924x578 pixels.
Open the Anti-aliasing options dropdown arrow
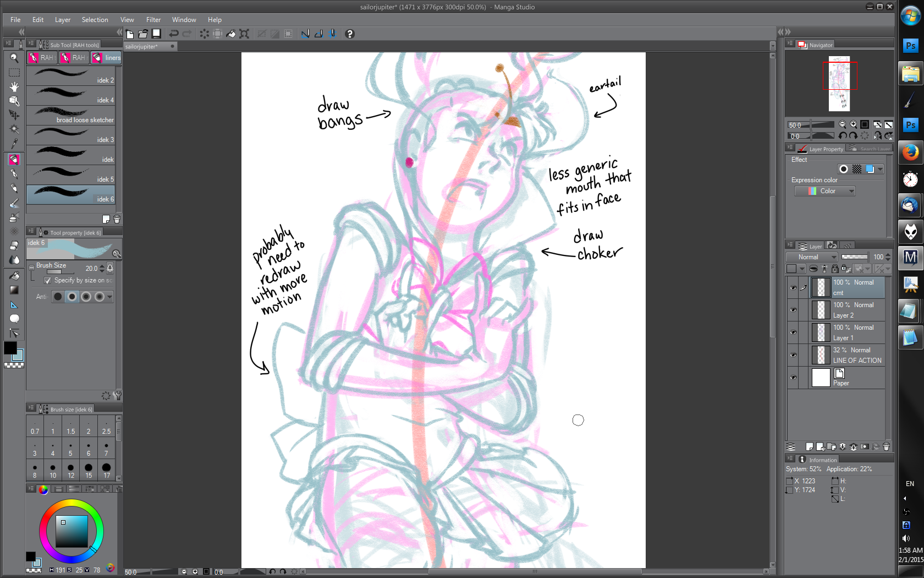point(109,297)
